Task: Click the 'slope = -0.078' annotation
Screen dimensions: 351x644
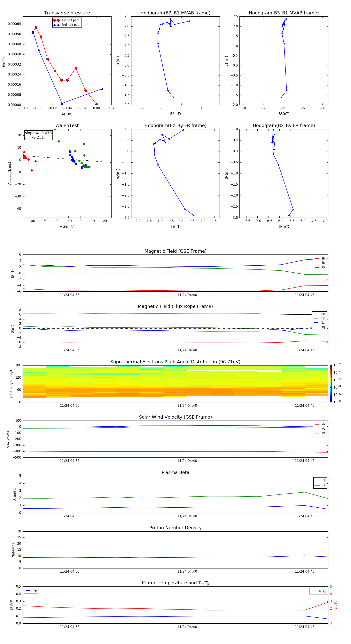Action: (38, 133)
